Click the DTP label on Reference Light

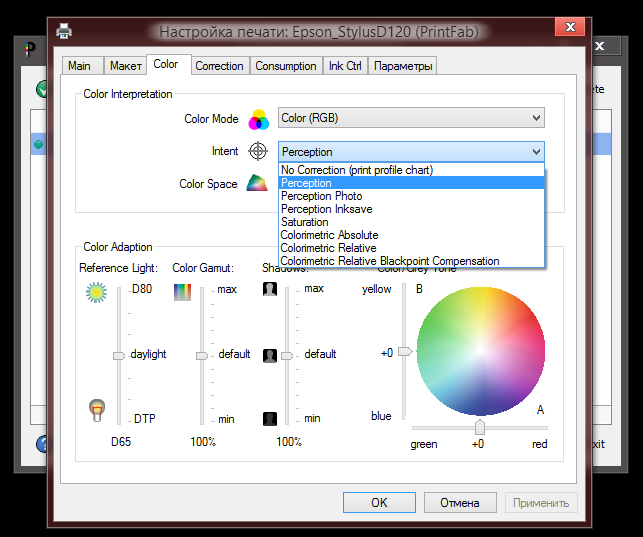pos(145,419)
